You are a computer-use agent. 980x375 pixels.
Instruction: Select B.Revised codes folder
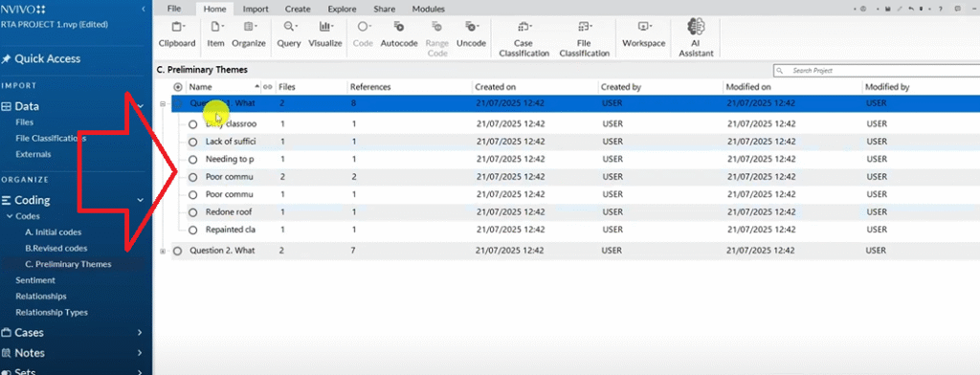coord(56,248)
